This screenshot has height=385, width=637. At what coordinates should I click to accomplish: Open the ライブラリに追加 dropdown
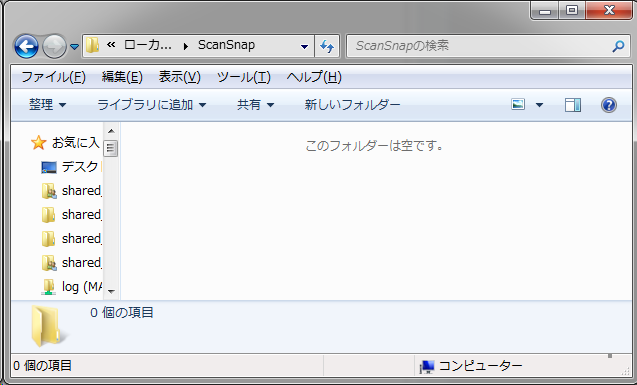pos(152,105)
